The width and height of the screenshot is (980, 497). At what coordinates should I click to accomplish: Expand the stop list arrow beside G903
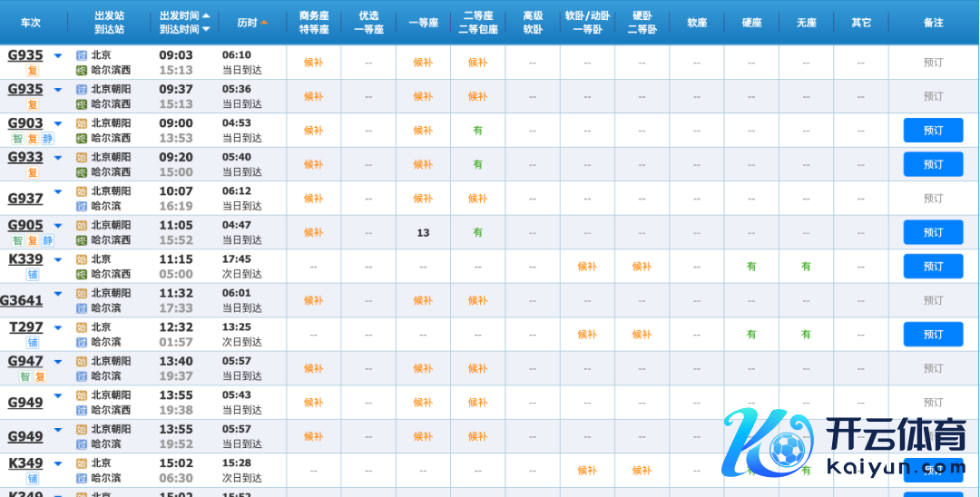point(58,123)
